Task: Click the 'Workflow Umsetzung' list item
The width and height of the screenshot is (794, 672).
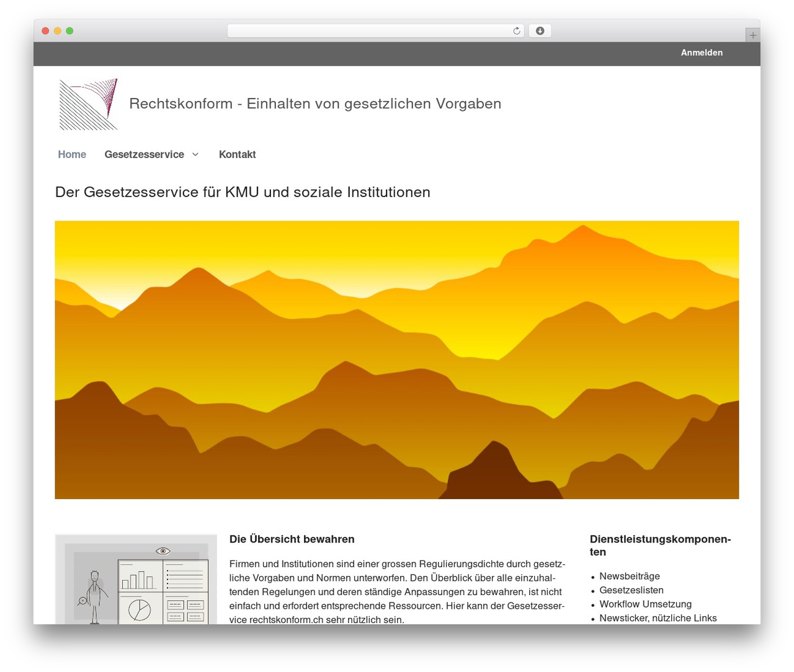Action: [x=645, y=604]
